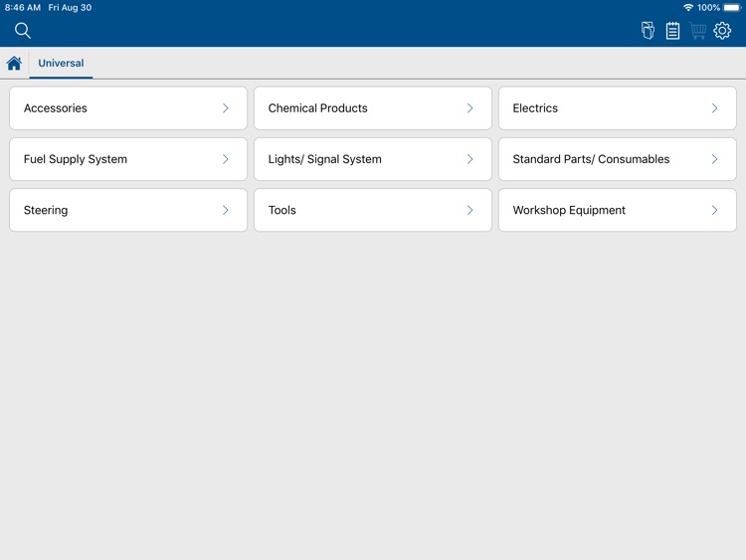Tap the Fri Aug 30 date
746x560 pixels.
click(70, 8)
